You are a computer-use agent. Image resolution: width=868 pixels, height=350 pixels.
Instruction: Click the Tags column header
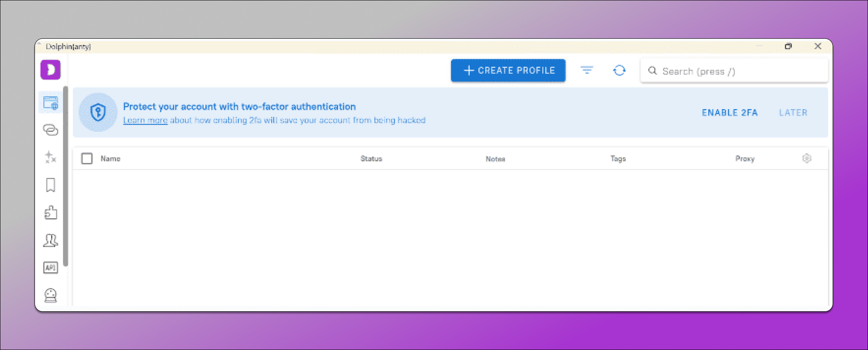tap(618, 159)
